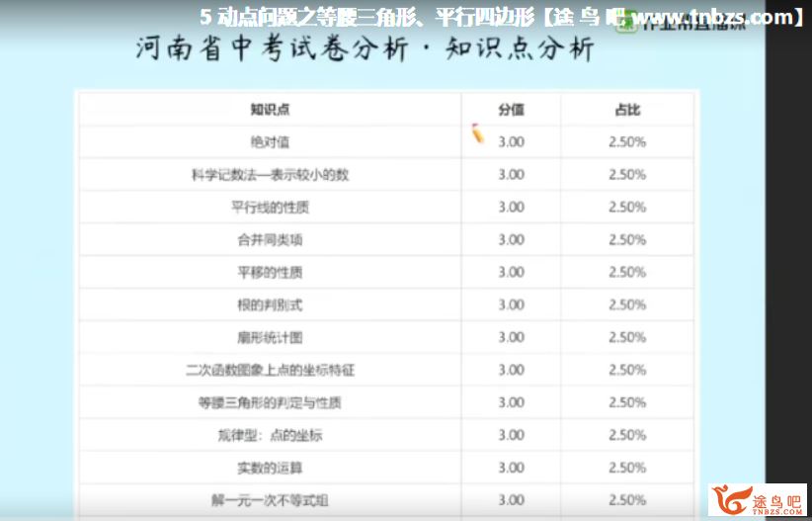Click the 3.00 score in 绝对值 row
The width and height of the screenshot is (812, 521).
point(511,142)
